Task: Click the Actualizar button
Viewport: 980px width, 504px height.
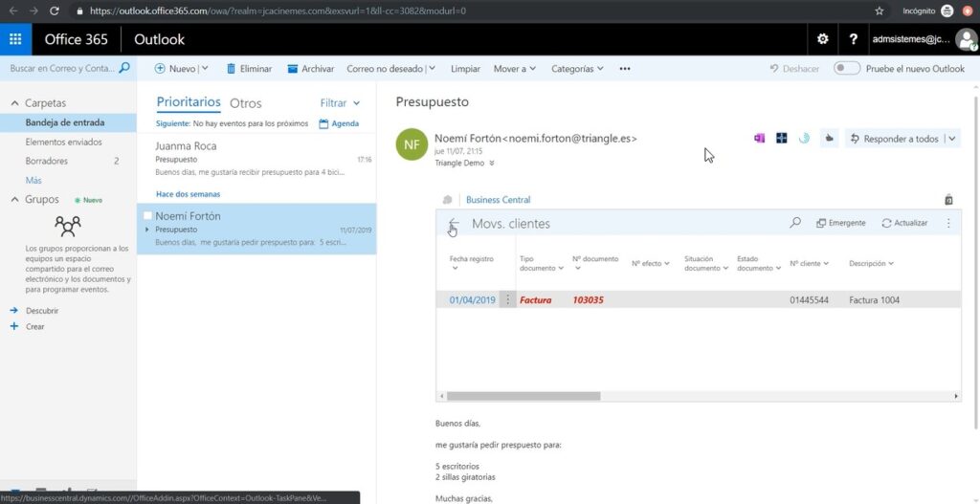Action: 904,223
